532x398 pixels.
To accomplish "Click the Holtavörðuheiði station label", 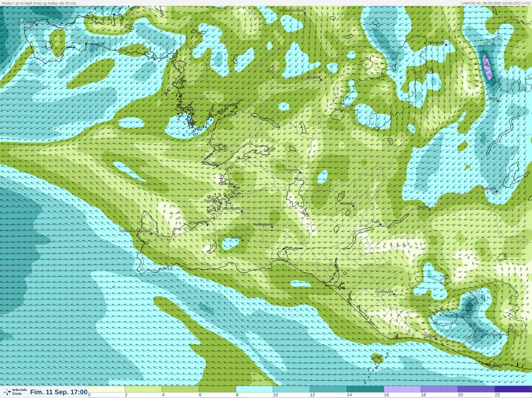I will 291,10.
